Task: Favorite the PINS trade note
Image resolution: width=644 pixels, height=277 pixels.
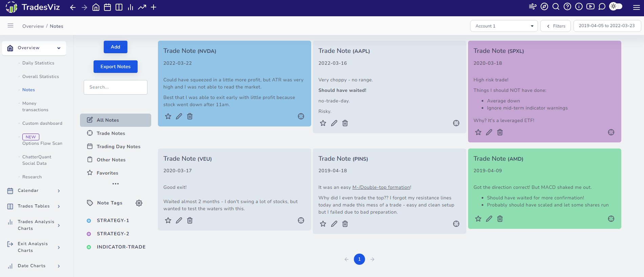Action: point(323,224)
